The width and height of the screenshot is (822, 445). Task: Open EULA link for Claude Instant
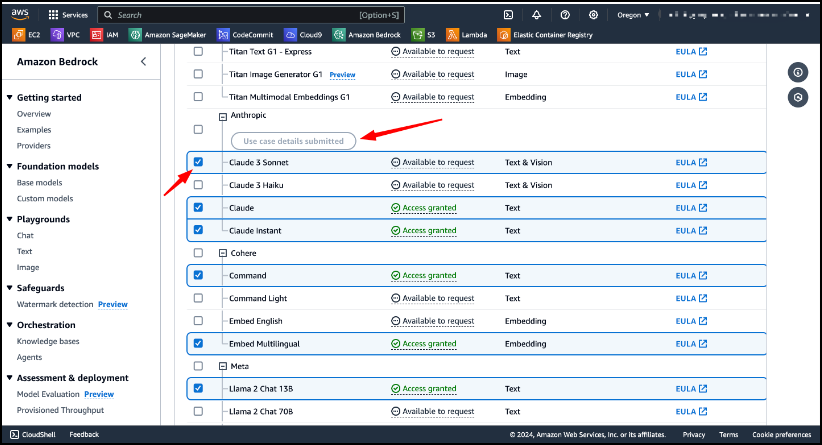click(691, 231)
